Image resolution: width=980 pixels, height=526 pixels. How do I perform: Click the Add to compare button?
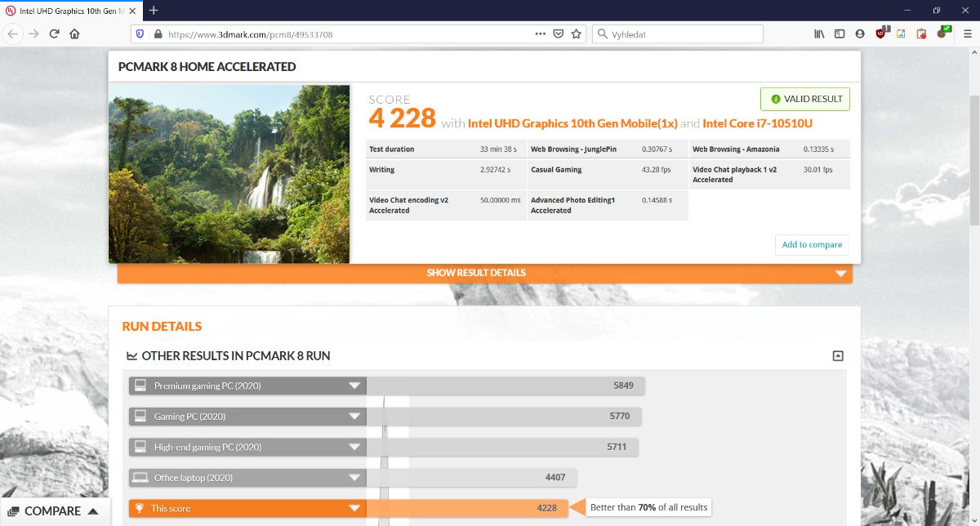(x=811, y=245)
